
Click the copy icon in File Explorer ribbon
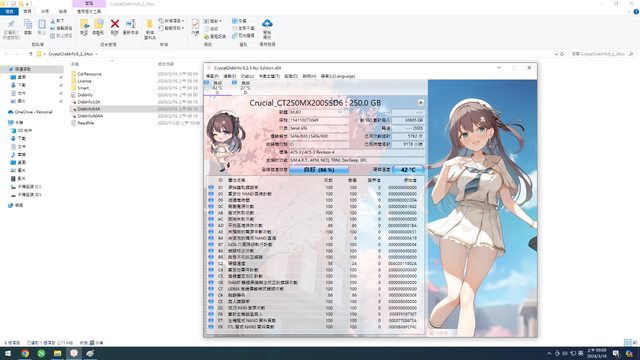[28, 24]
